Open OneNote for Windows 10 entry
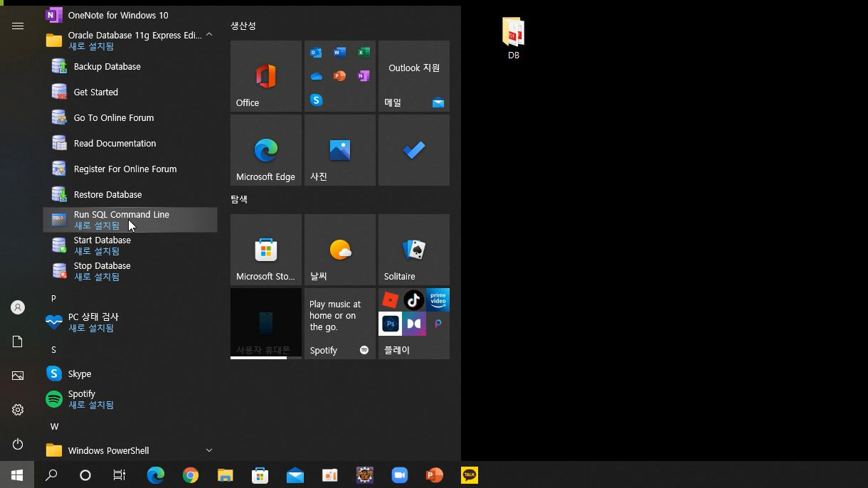 point(130,15)
